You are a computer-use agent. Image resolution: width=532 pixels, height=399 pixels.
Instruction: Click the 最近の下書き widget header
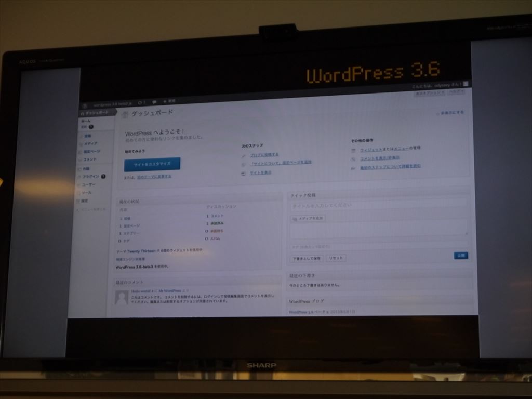coord(380,275)
